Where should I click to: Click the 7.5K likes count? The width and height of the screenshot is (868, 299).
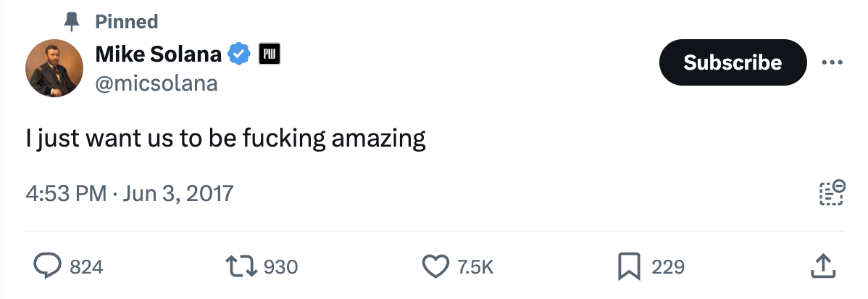coord(476,267)
